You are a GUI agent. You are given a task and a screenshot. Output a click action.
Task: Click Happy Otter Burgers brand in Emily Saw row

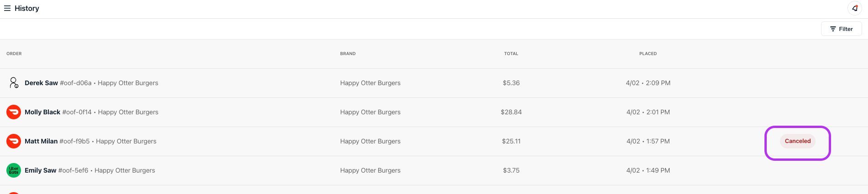pos(370,170)
